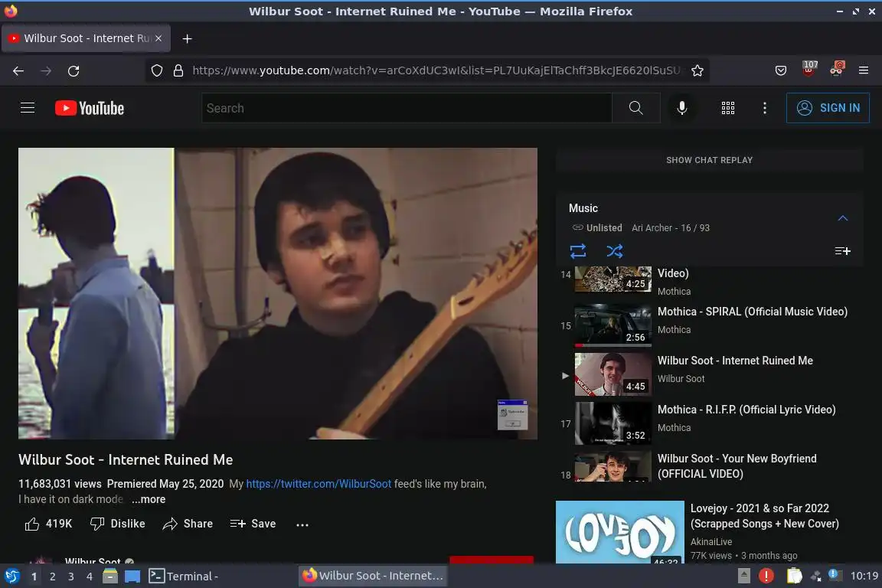Screen dimensions: 882x588
Task: Open Wilbur Soot - Your New Boyfriend video
Action: [709, 466]
